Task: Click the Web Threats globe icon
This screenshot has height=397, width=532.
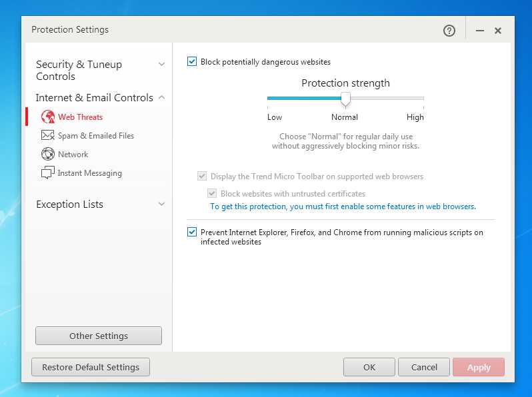Action: pyautogui.click(x=47, y=117)
